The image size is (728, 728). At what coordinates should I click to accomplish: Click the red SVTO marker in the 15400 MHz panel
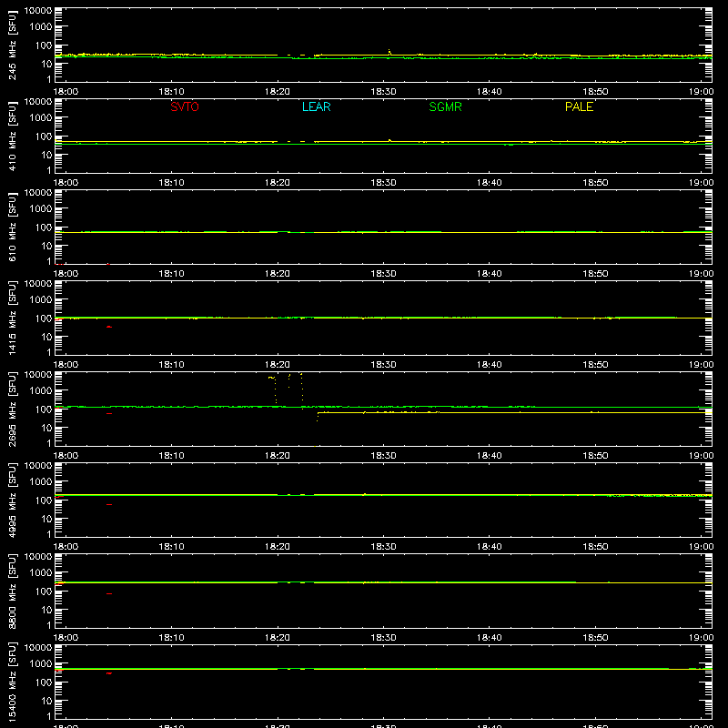(x=109, y=672)
